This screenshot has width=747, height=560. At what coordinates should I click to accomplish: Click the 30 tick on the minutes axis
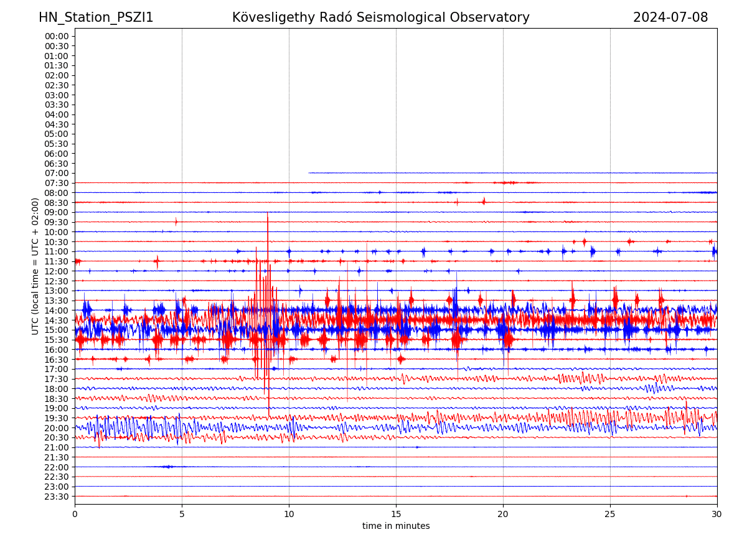pyautogui.click(x=717, y=514)
